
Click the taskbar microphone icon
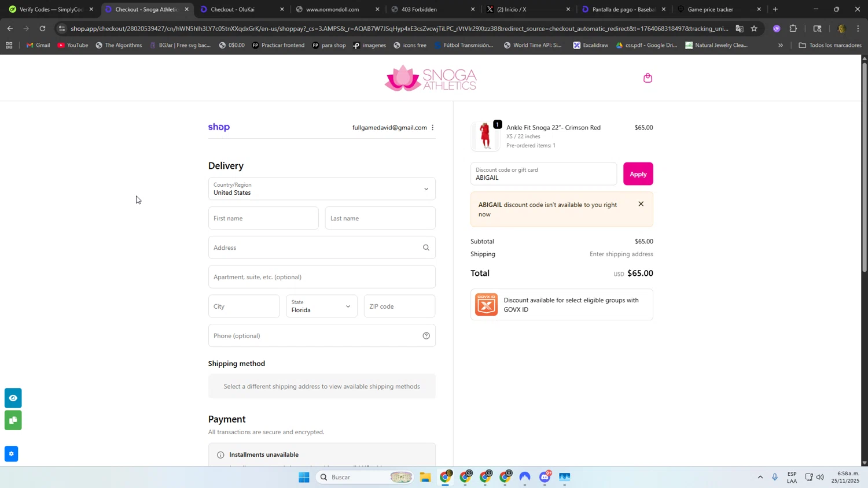click(x=775, y=477)
